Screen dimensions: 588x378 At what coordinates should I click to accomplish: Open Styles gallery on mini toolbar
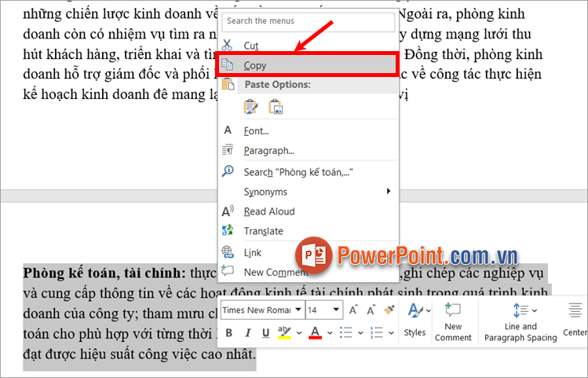click(x=415, y=319)
